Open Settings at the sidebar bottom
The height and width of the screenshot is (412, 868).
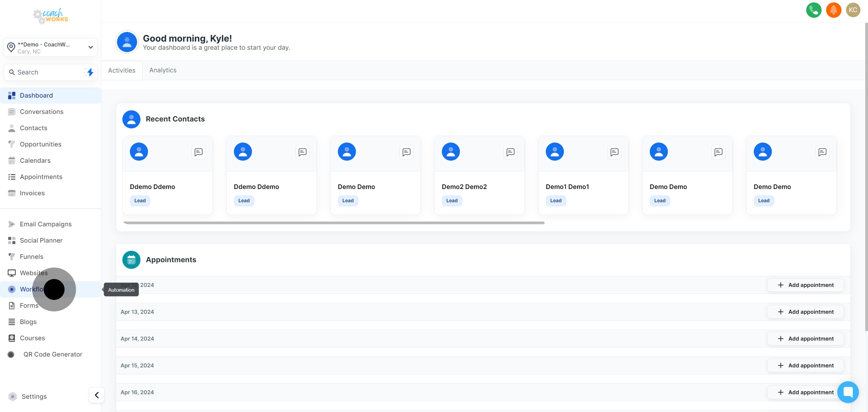click(x=34, y=396)
